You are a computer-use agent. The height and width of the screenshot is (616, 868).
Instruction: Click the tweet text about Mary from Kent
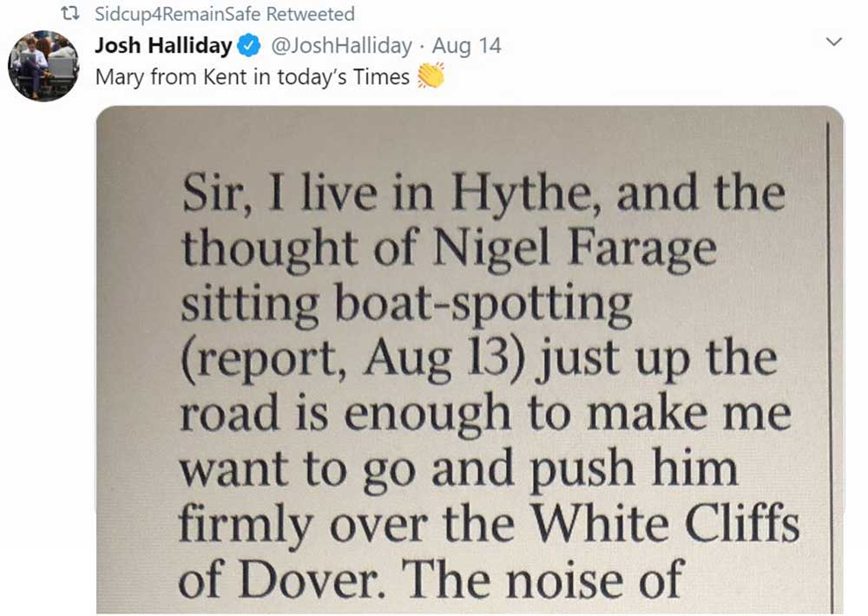[252, 76]
